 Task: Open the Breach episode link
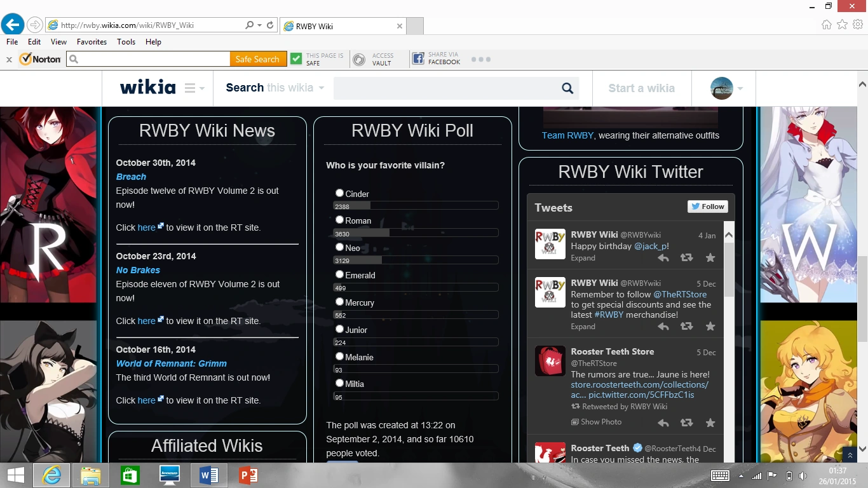coord(131,177)
